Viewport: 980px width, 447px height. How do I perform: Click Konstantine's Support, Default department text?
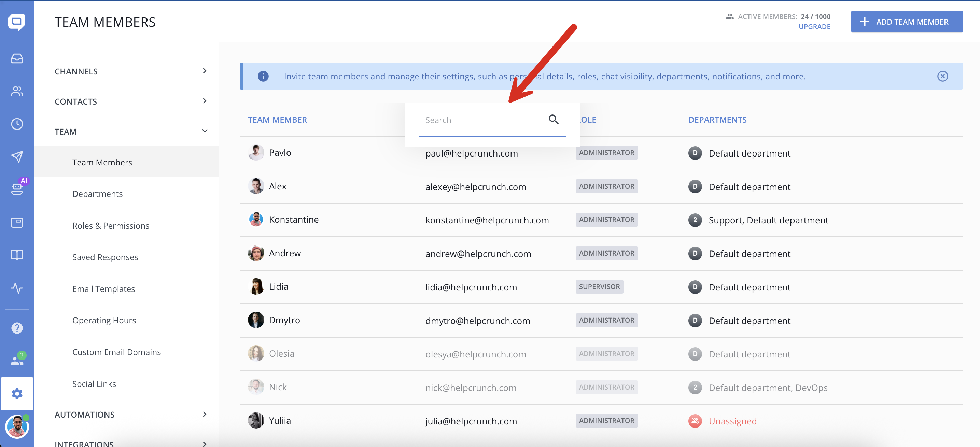coord(768,220)
